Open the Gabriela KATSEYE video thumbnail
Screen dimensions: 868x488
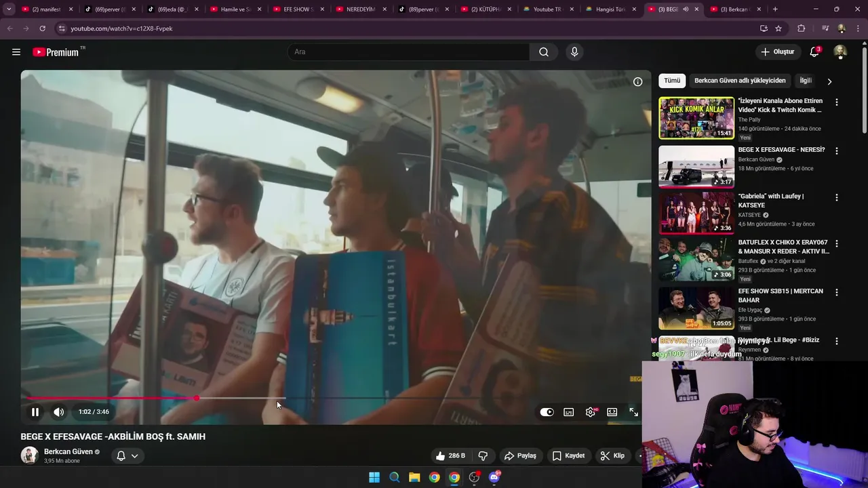(x=696, y=213)
